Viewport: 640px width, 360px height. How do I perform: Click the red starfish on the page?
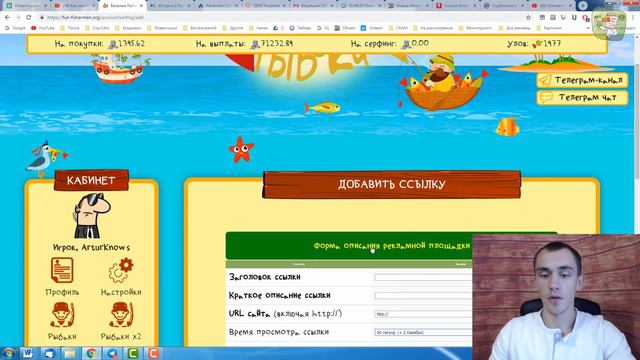click(241, 149)
